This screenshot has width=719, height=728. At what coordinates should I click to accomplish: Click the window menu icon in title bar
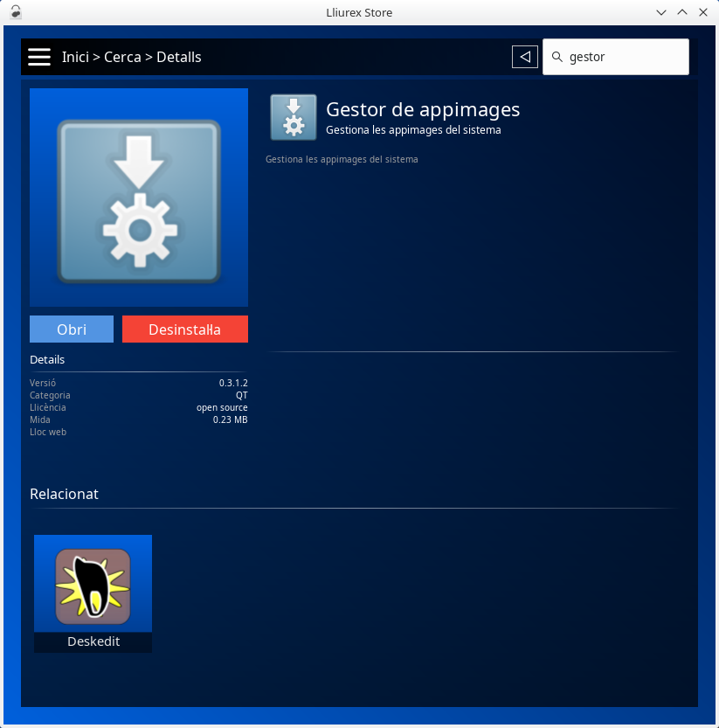(x=16, y=12)
